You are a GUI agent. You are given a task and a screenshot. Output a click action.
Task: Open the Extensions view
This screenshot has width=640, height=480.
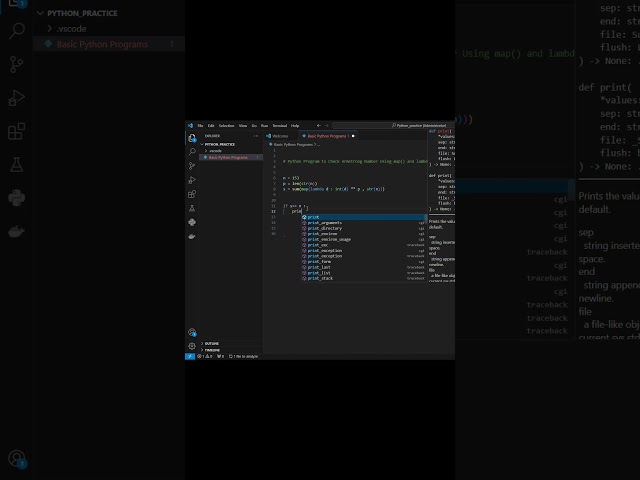pyautogui.click(x=192, y=194)
